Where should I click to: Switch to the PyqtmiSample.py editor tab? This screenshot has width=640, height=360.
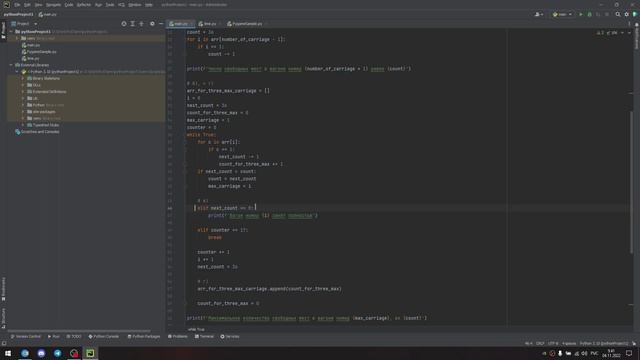[245, 24]
